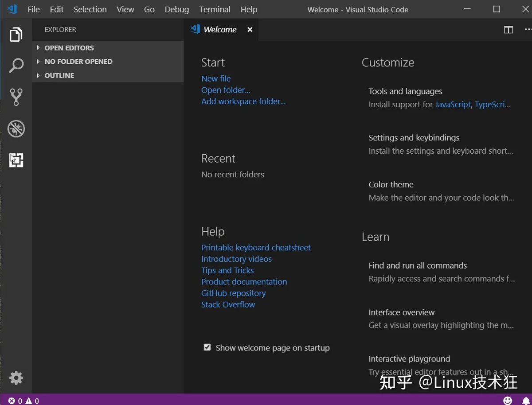Open the editor More Actions ellipsis
Viewport: 532px width, 405px height.
coord(528,30)
